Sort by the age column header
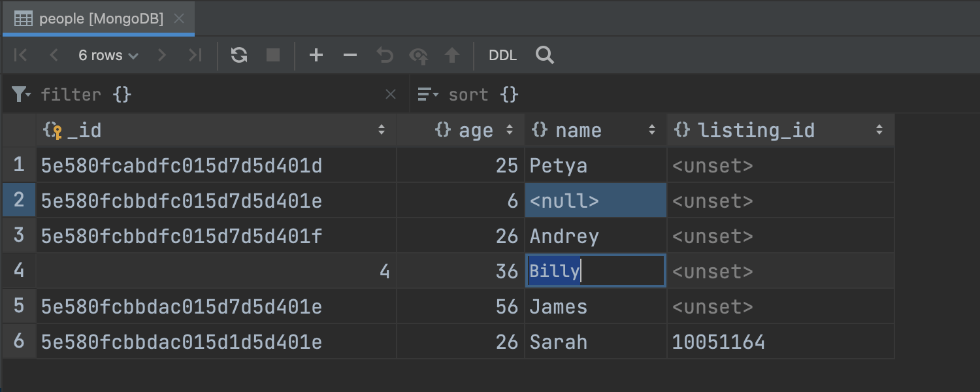 click(474, 131)
